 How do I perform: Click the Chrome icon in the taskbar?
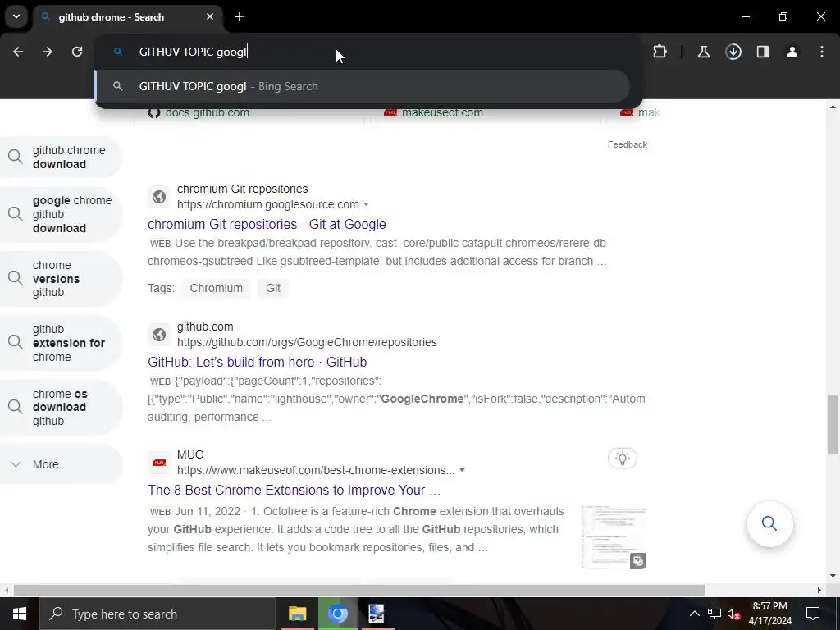[337, 614]
